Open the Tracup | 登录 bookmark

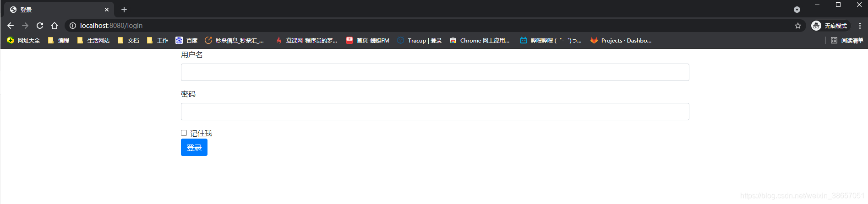(420, 40)
